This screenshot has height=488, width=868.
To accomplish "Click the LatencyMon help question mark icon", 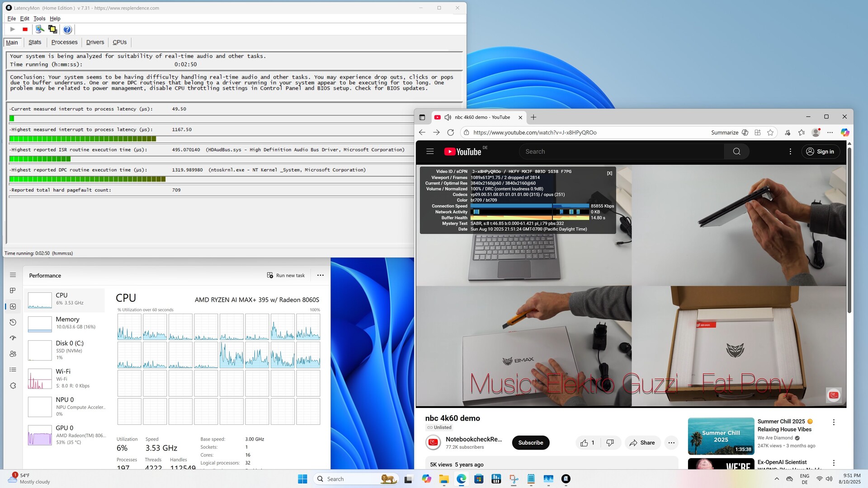I will click(x=67, y=29).
